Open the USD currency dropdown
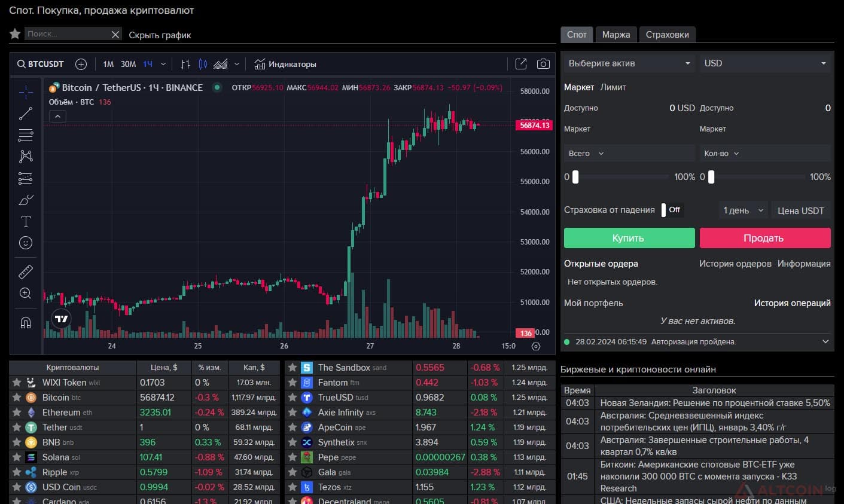 [765, 63]
